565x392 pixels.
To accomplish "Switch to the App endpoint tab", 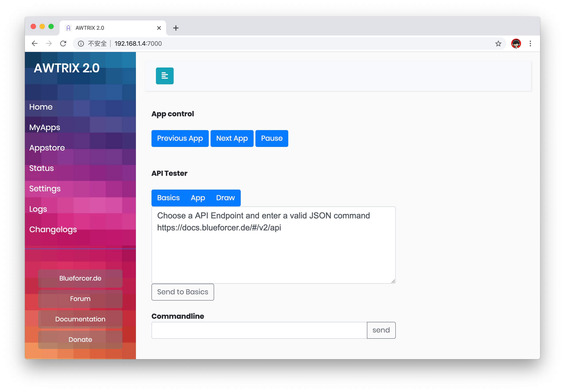I will tap(198, 198).
